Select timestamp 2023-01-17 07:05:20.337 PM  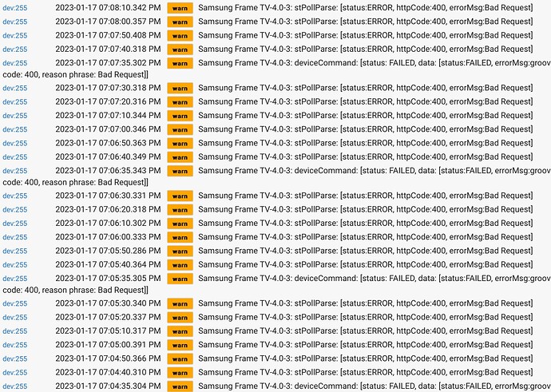click(x=109, y=317)
